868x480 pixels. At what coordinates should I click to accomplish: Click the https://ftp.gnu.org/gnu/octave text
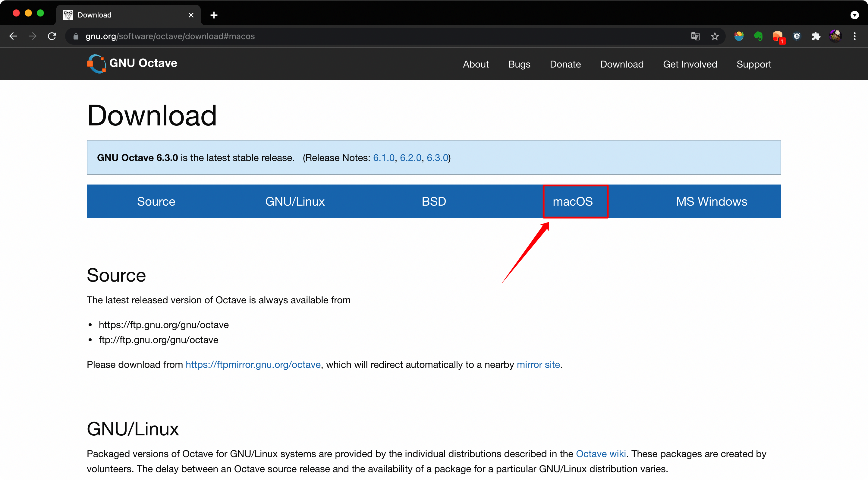pos(163,325)
